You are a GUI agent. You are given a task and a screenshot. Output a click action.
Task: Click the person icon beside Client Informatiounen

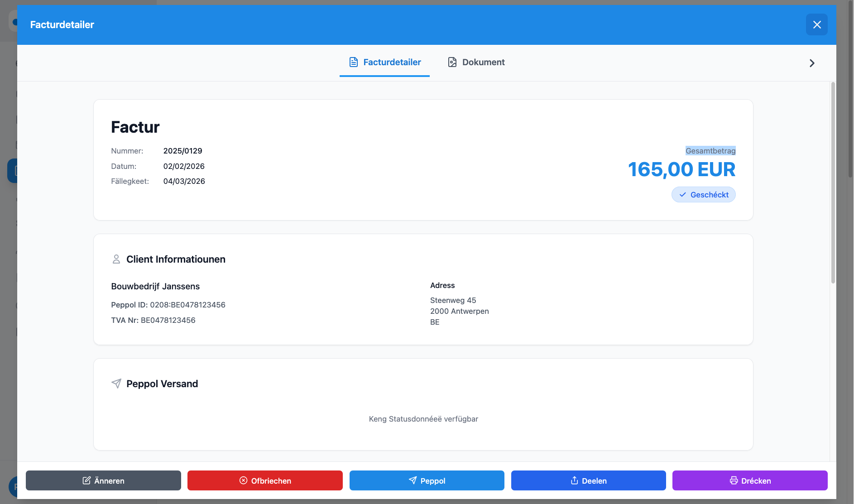pyautogui.click(x=116, y=259)
